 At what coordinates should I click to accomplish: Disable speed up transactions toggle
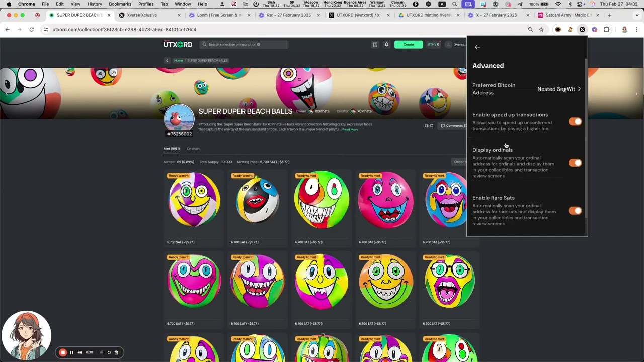575,121
